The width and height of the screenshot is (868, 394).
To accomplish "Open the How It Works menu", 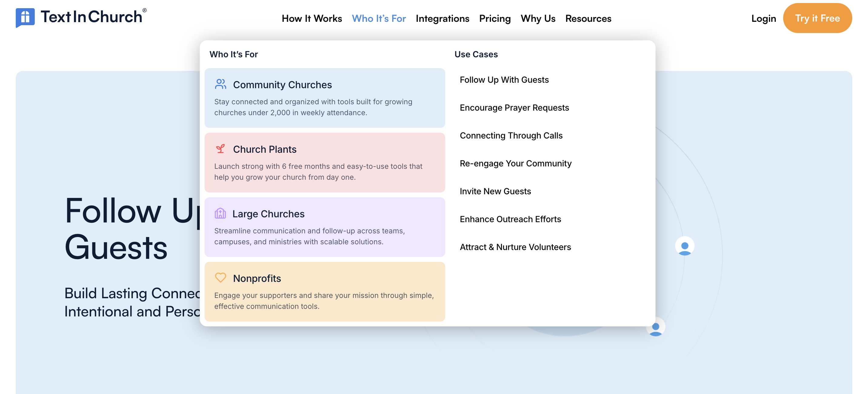I will point(312,18).
